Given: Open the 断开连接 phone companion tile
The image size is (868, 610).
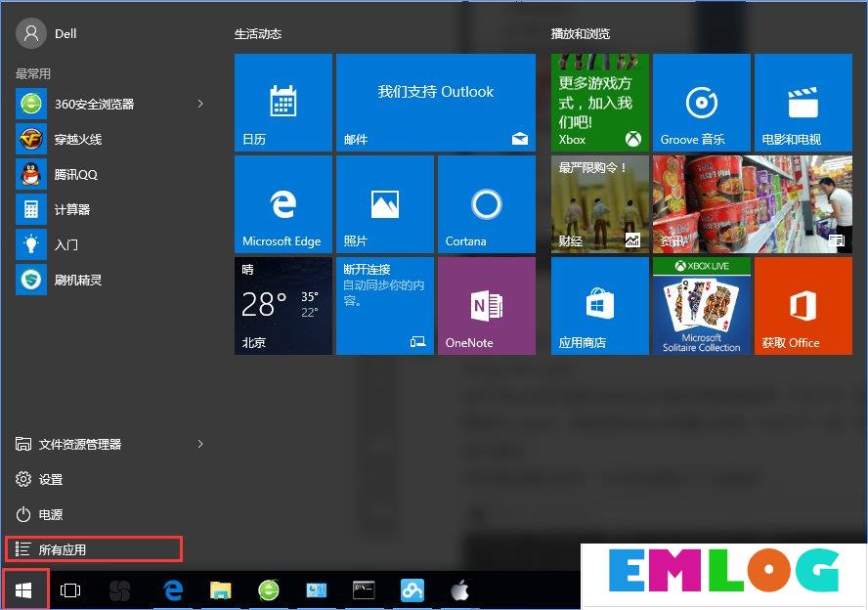Looking at the screenshot, I should pyautogui.click(x=385, y=306).
